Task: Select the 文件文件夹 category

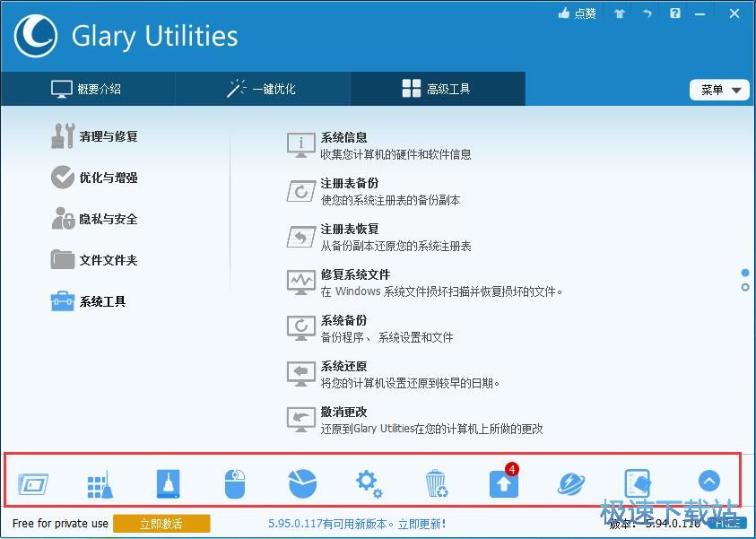Action: pos(94,260)
